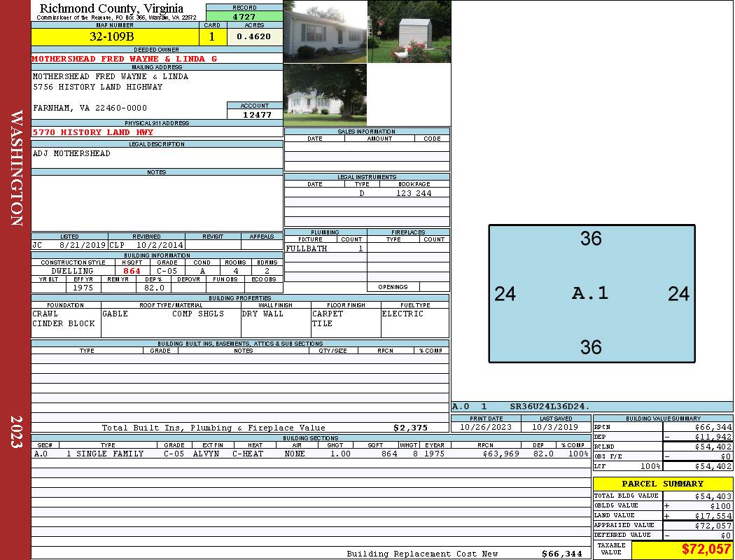The height and width of the screenshot is (560, 735).
Task: Click roof type GABLE
Action: [115, 314]
